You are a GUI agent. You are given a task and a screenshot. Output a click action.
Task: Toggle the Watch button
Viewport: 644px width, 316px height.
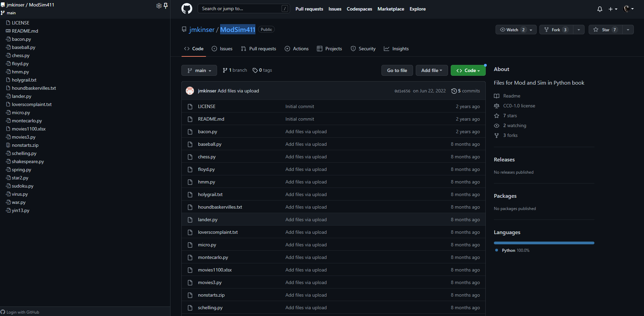(x=516, y=30)
